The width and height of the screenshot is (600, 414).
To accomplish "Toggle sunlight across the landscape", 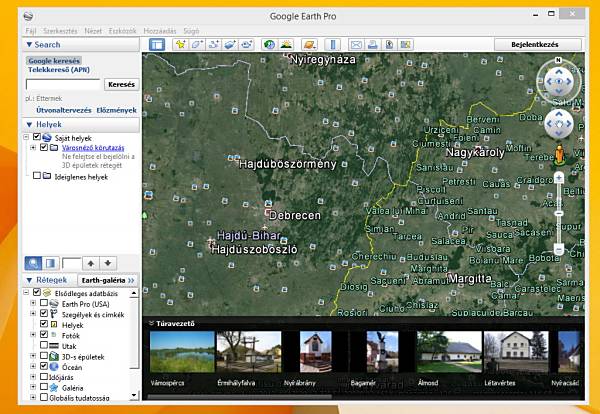I will point(286,45).
